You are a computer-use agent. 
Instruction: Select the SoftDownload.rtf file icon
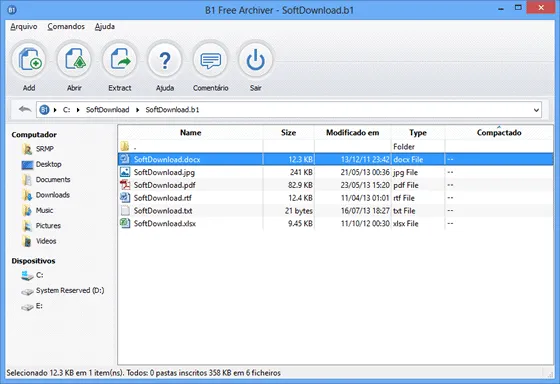[125, 198]
